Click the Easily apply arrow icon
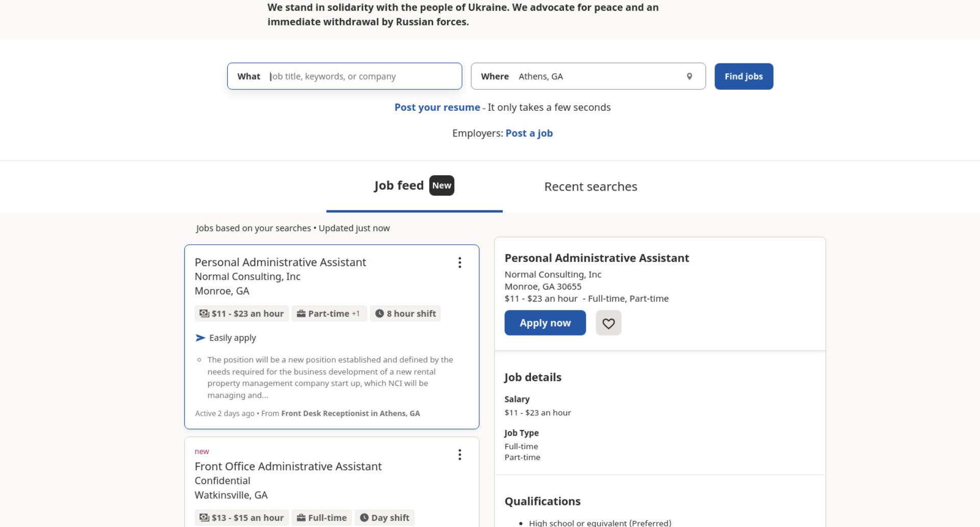980x527 pixels. 200,338
